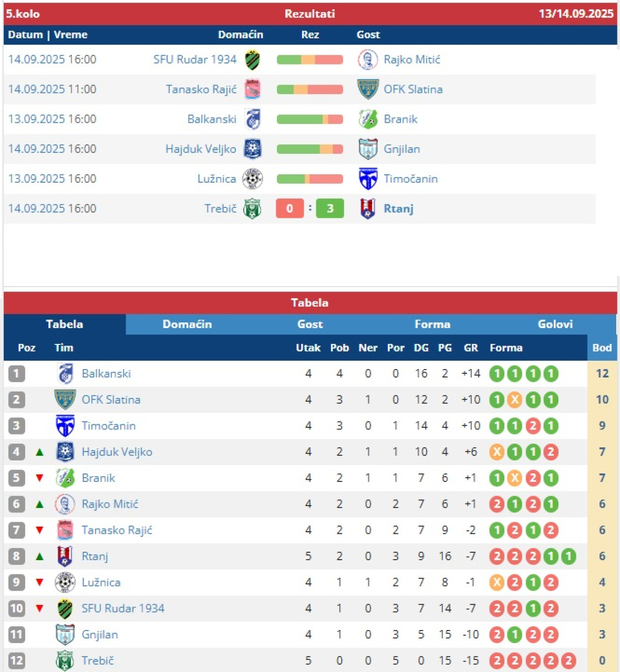
Task: Click Rtanj crest beside the 0:3 score
Action: point(367,208)
